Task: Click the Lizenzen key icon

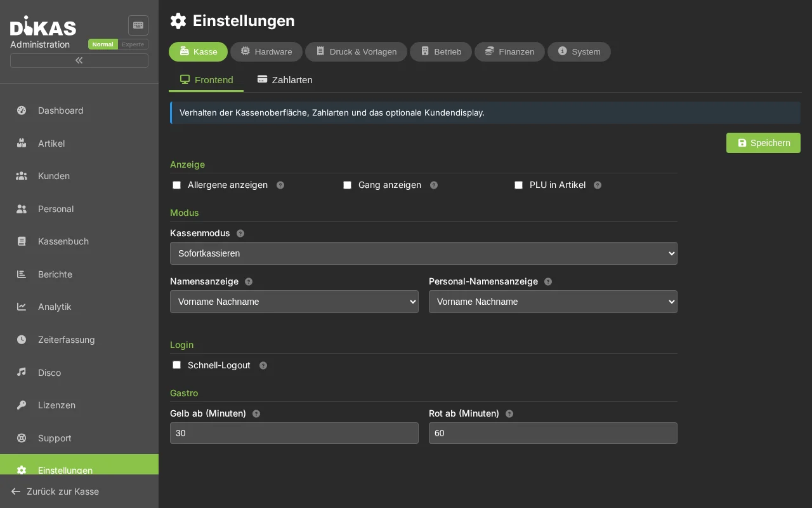Action: 22,405
